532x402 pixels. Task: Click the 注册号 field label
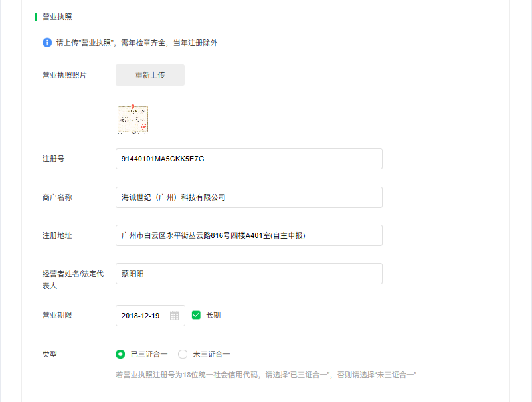pos(53,159)
